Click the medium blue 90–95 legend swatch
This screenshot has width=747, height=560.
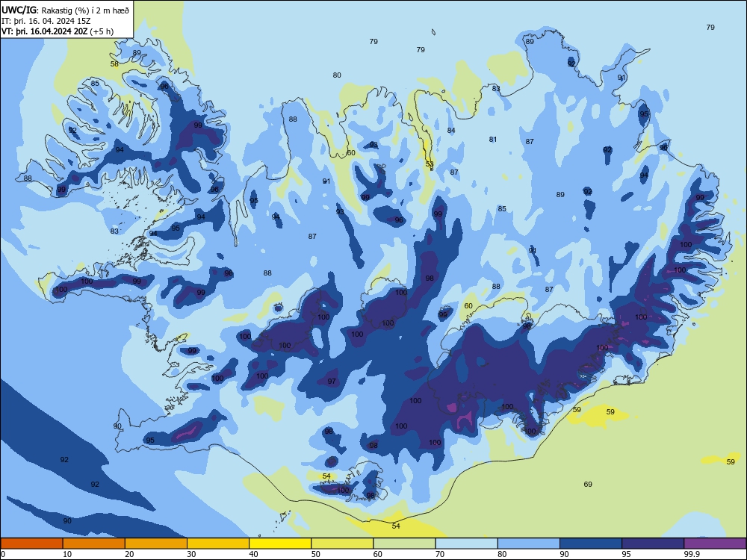pos(591,544)
